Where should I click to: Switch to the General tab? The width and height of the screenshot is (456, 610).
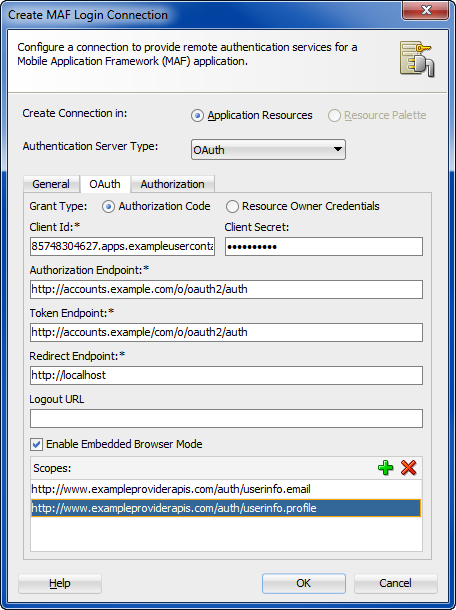pyautogui.click(x=51, y=184)
